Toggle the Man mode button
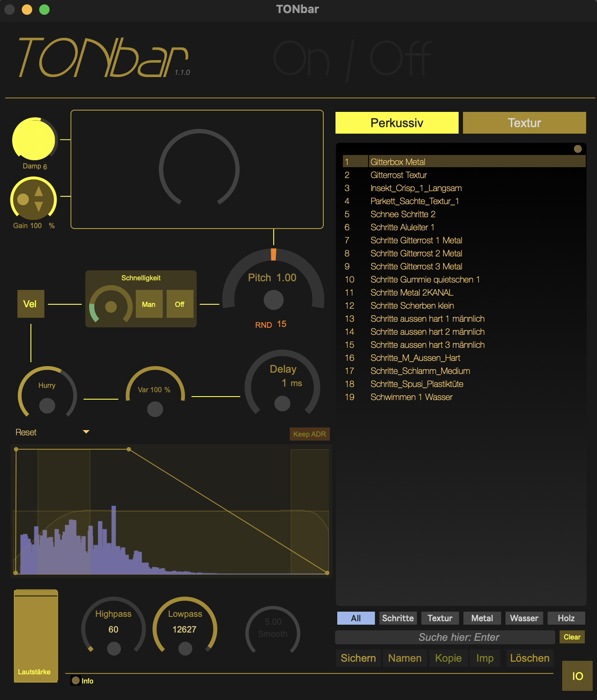 (149, 304)
